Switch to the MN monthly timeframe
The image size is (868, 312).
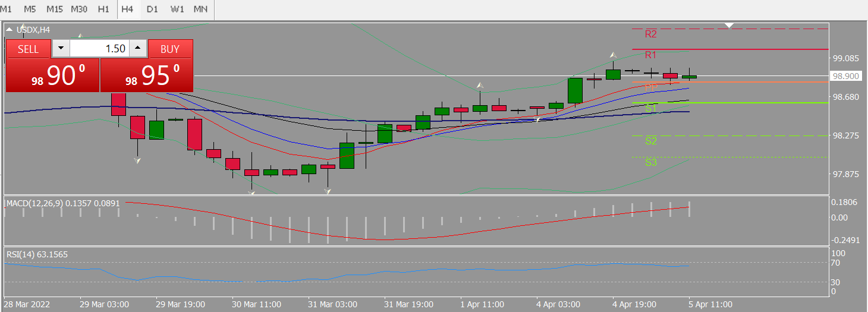tap(201, 10)
